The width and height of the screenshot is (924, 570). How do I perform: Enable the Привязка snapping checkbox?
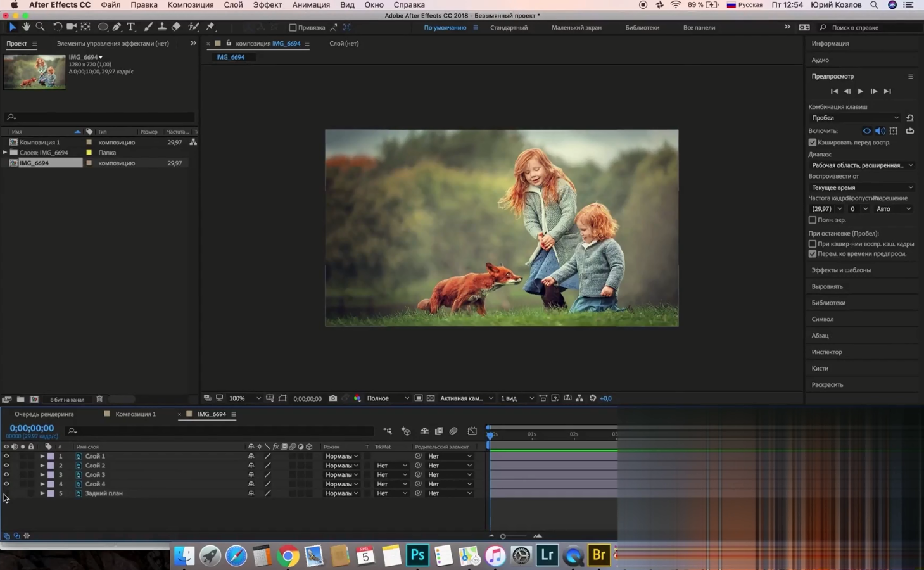point(293,28)
